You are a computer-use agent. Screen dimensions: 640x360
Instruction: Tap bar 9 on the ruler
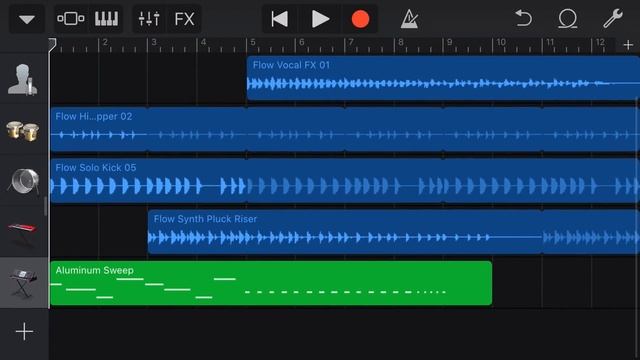point(449,42)
